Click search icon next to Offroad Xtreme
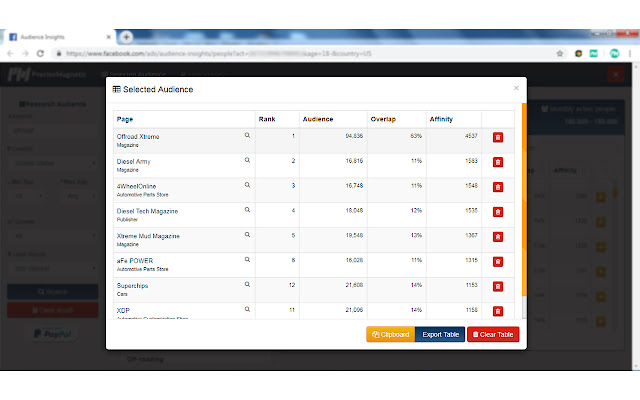 click(x=248, y=133)
